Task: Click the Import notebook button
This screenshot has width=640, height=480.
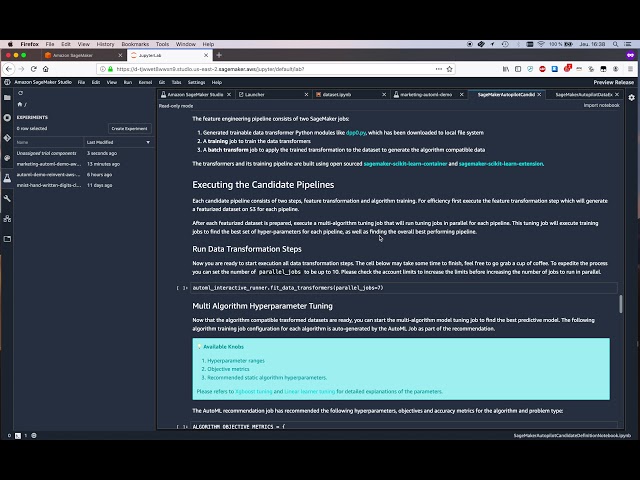Action: [601, 105]
